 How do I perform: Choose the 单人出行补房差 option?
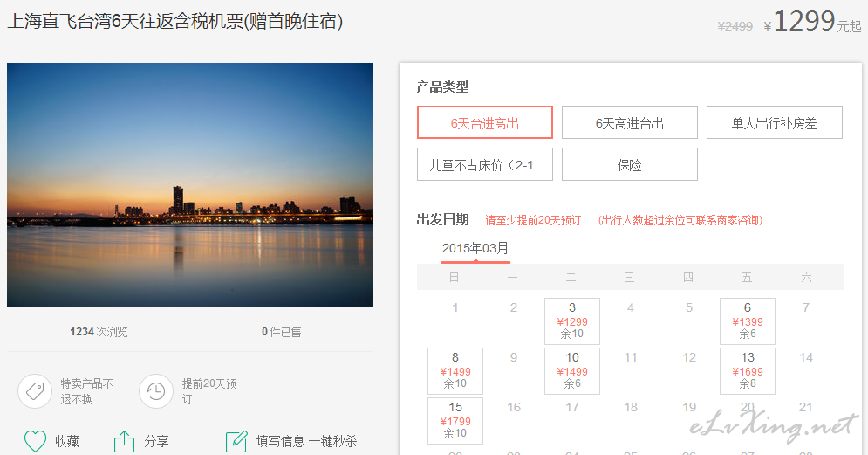coord(775,122)
